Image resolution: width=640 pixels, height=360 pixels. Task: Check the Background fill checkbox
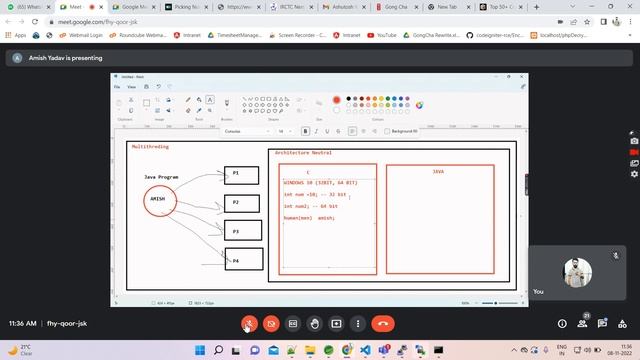tap(387, 131)
